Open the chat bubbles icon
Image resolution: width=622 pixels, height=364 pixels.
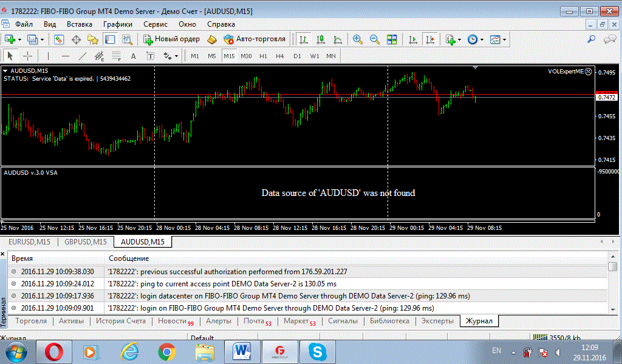[x=610, y=39]
